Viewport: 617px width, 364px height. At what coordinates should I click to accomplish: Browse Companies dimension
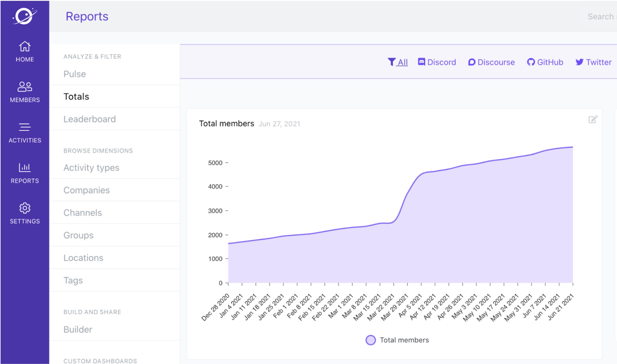(86, 190)
